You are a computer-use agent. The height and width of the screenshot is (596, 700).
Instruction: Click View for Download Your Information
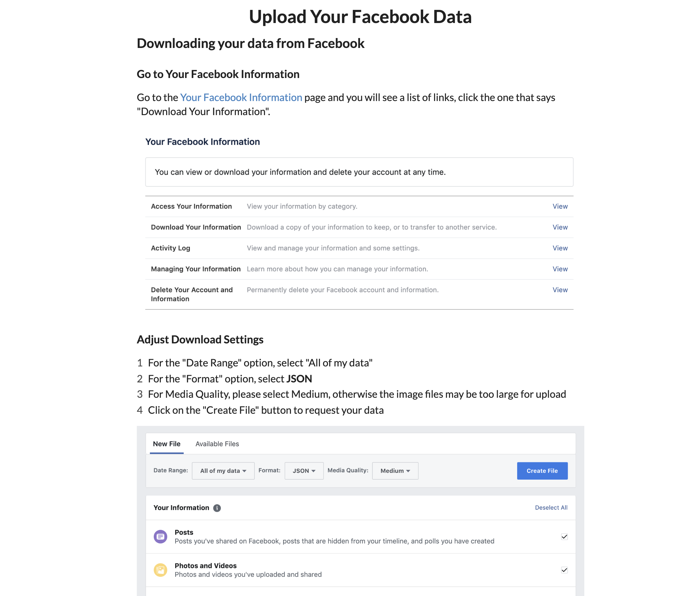(560, 227)
